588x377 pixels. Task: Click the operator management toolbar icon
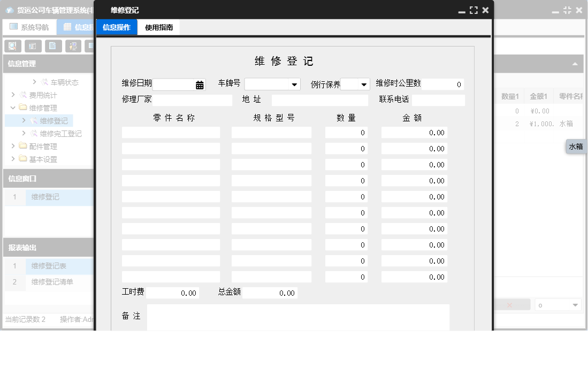pyautogui.click(x=73, y=46)
